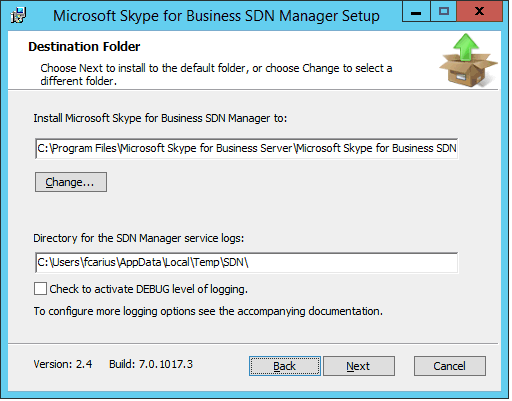
Task: Proceed with the Next button
Action: click(359, 367)
